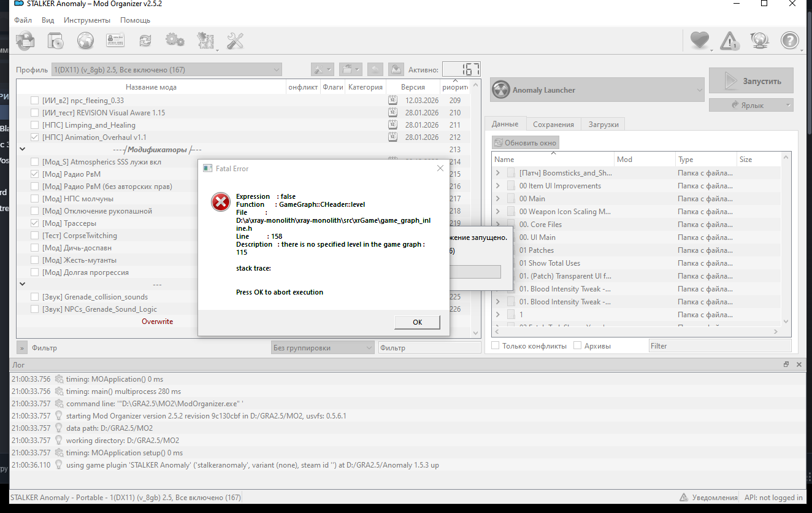This screenshot has width=812, height=513.
Task: Click the globe Nexus website toolbar icon
Action: point(85,41)
